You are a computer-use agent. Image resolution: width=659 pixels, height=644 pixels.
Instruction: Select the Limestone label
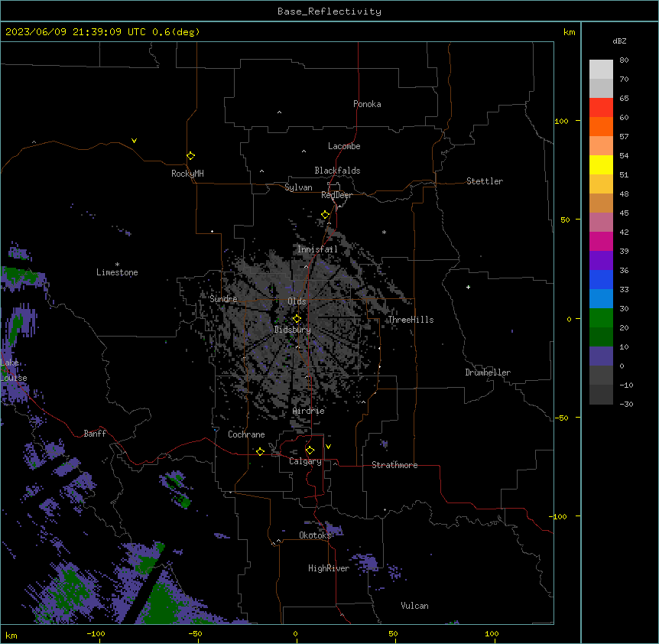tap(117, 272)
